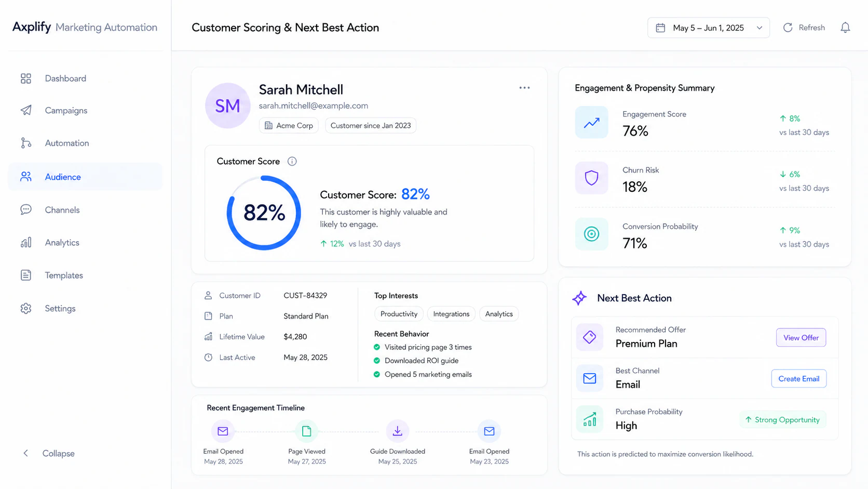Collapse the sidebar
This screenshot has width=868, height=489.
pos(49,454)
